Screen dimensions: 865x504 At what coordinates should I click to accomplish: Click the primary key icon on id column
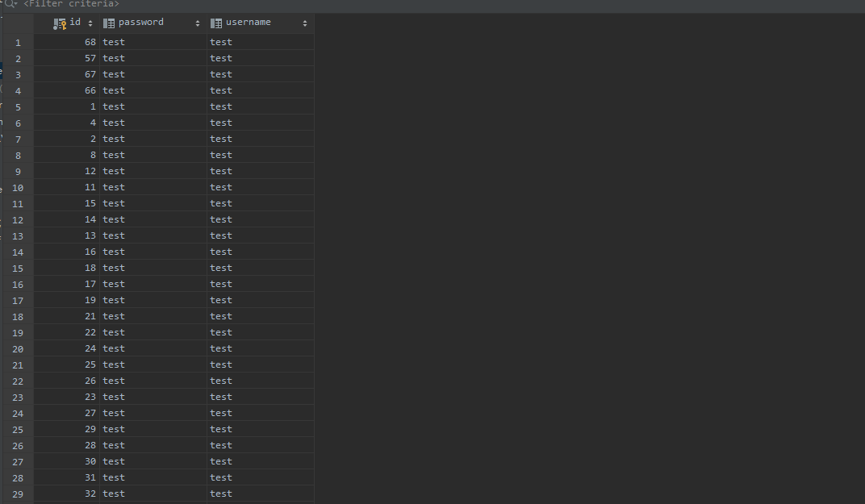(x=60, y=23)
